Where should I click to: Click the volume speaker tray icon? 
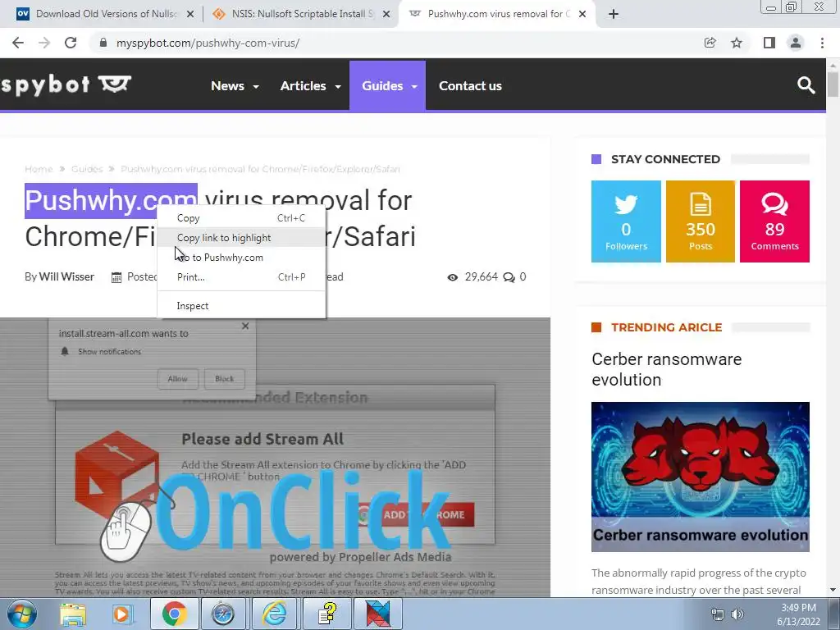click(x=737, y=614)
